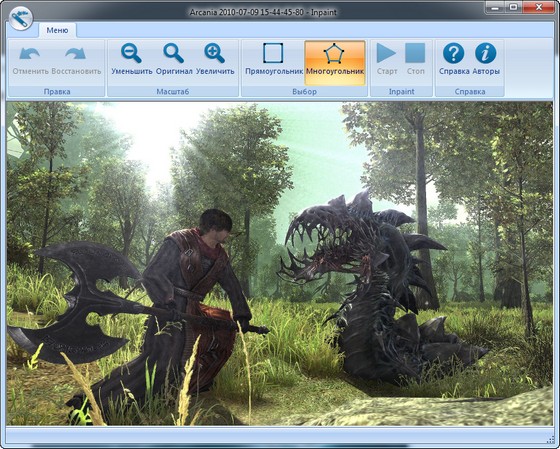The width and height of the screenshot is (560, 449).
Task: Open the Inpaint application orb button
Action: click(21, 17)
